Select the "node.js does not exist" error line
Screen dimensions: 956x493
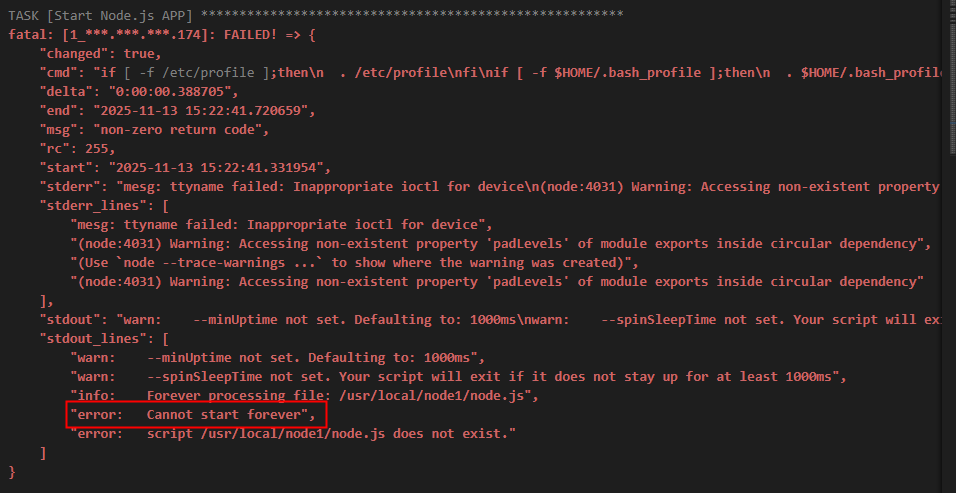(292, 433)
